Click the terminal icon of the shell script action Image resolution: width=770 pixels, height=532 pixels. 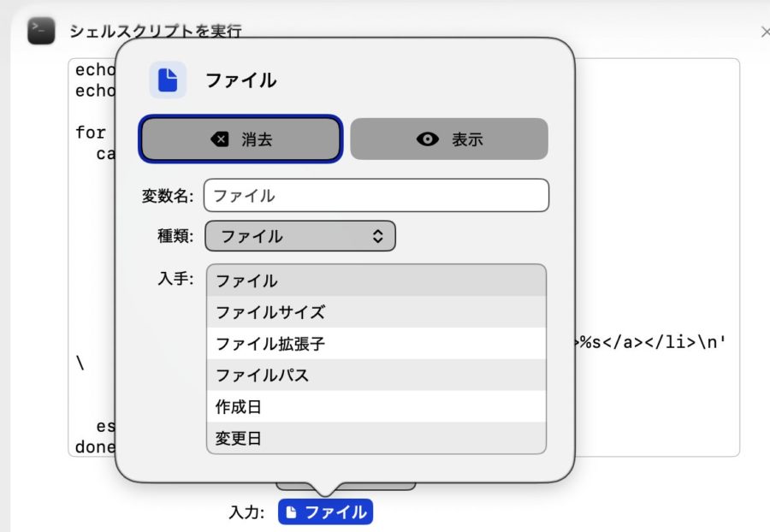click(x=41, y=32)
